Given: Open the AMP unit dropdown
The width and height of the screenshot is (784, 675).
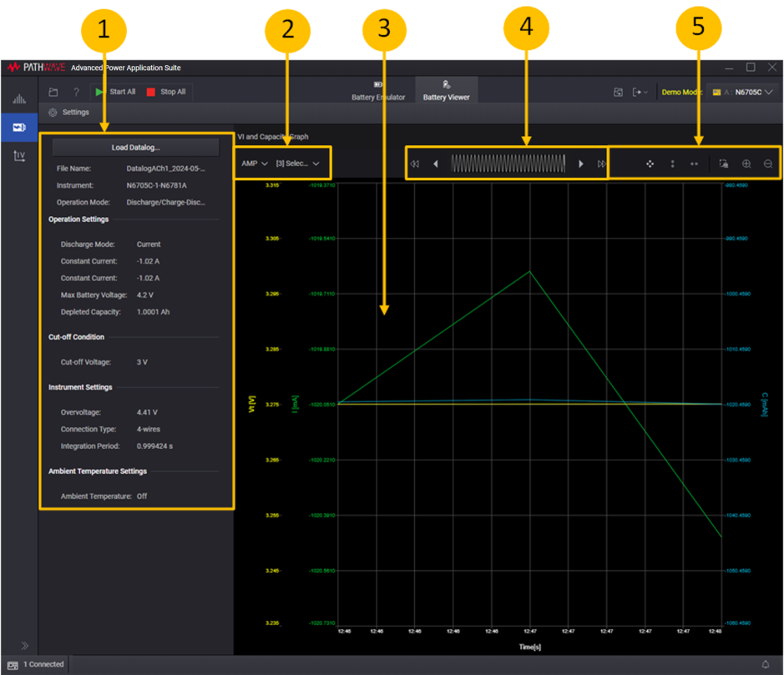Looking at the screenshot, I should 255,164.
